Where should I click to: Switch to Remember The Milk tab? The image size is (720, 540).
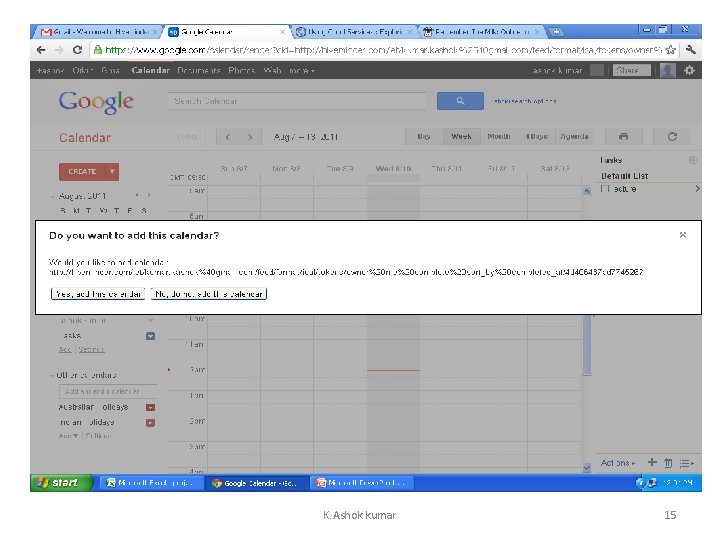pyautogui.click(x=481, y=32)
